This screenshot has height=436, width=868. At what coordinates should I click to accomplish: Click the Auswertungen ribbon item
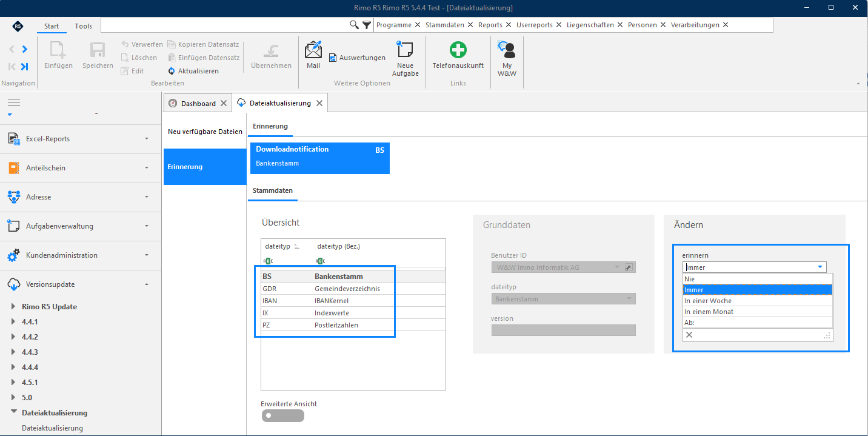click(358, 58)
